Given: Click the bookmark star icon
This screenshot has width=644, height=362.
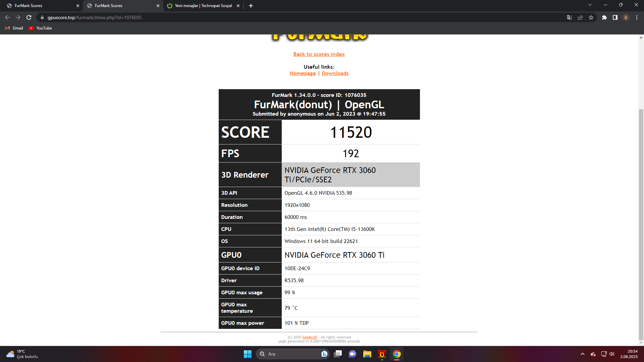Looking at the screenshot, I should [591, 17].
